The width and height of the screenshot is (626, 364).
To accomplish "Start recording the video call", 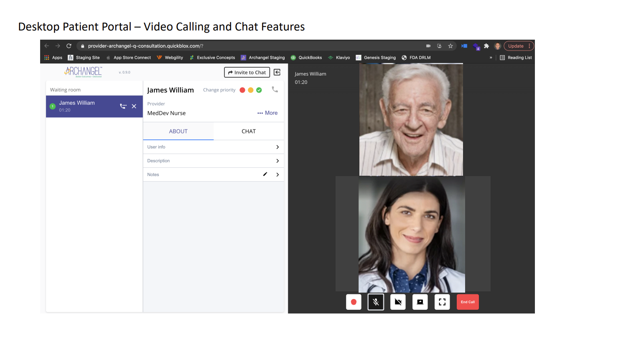I will pyautogui.click(x=354, y=302).
